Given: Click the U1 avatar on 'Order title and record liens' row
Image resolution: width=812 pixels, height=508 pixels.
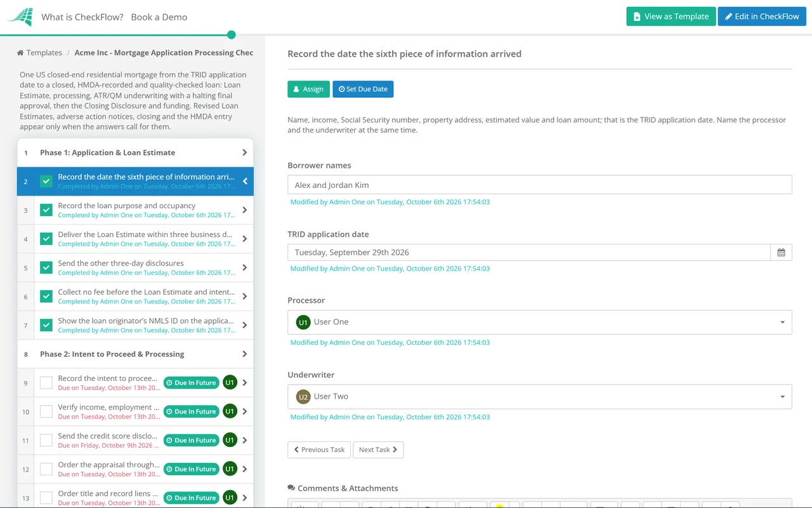Looking at the screenshot, I should [230, 498].
